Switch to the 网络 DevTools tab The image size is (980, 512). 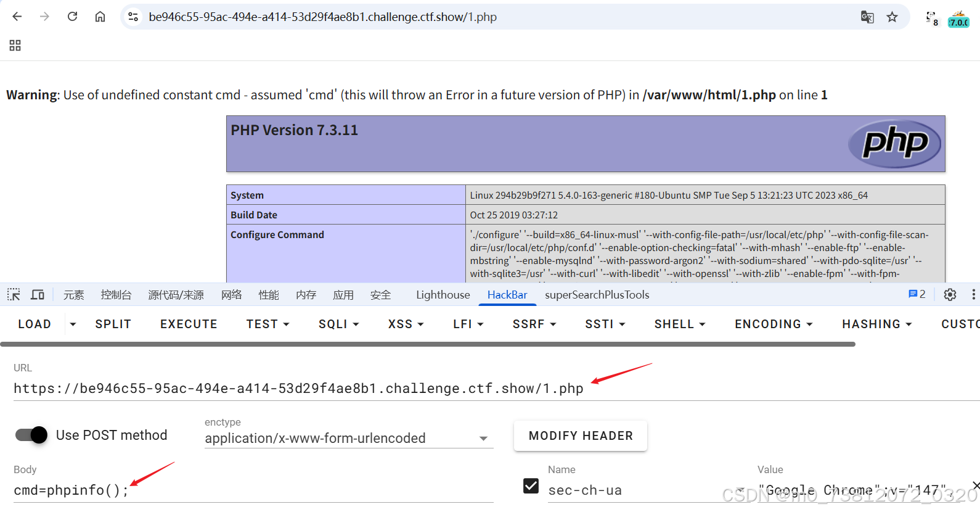coord(232,295)
